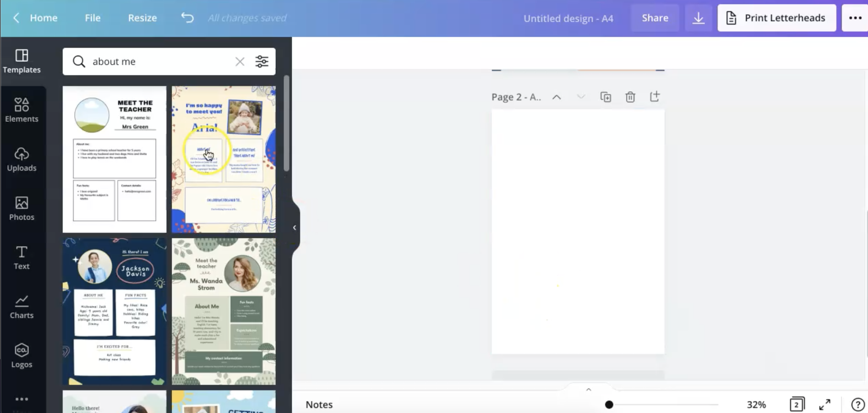Screen dimensions: 868x413
Task: Select the Jackson Davis template
Action: [115, 312]
